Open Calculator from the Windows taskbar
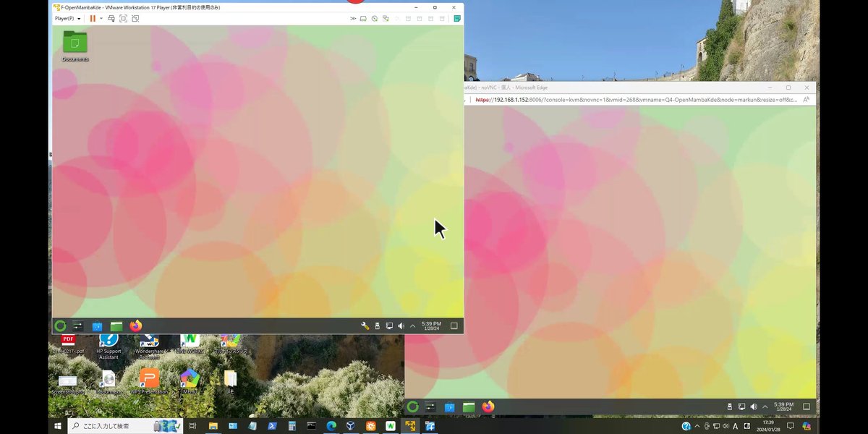This screenshot has width=868, height=434. [x=292, y=426]
